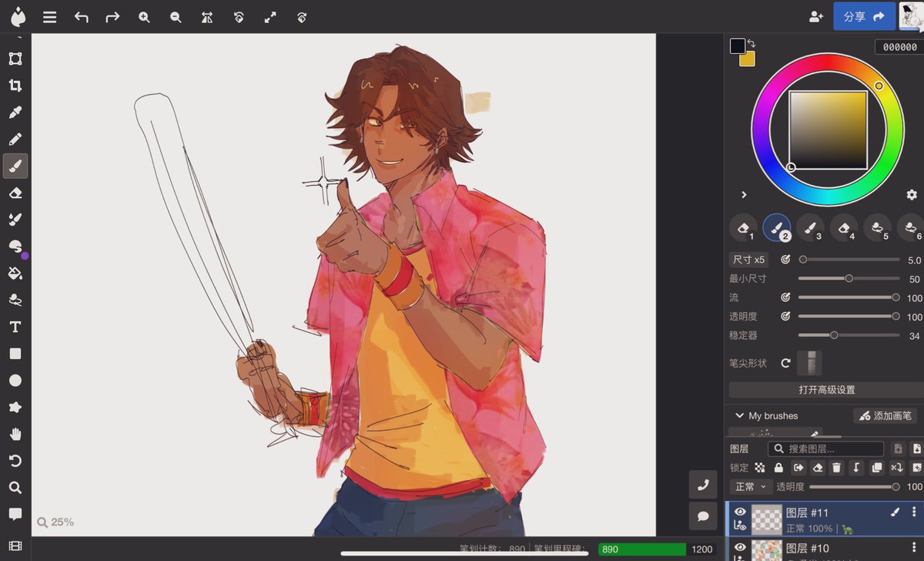Image resolution: width=924 pixels, height=561 pixels.
Task: Select the pencil tool
Action: coord(15,139)
